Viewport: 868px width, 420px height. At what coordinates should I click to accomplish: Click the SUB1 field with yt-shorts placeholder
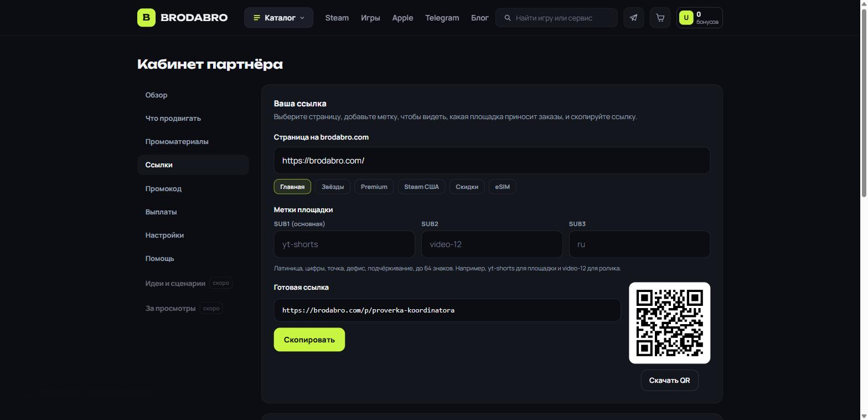344,244
